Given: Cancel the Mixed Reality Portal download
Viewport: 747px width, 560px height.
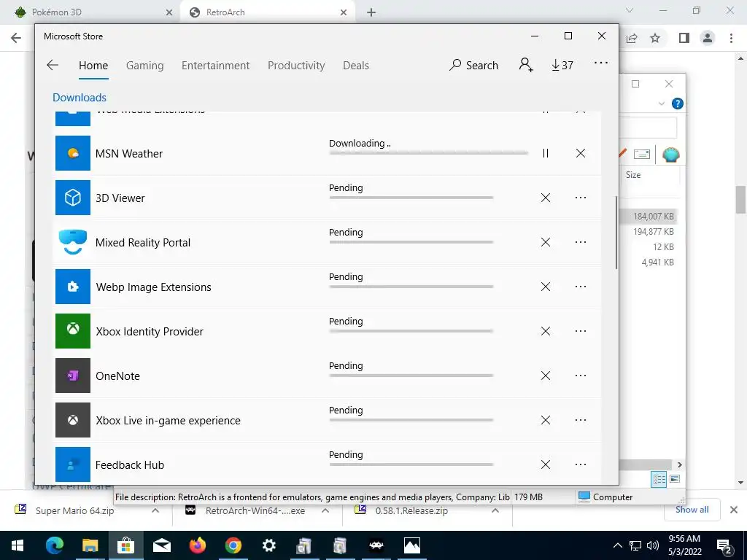Looking at the screenshot, I should (546, 242).
